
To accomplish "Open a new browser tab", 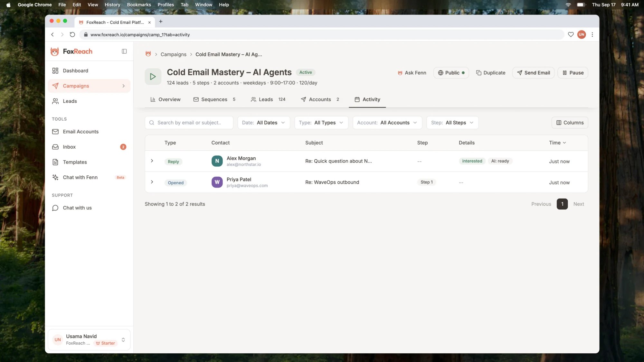I will (161, 22).
